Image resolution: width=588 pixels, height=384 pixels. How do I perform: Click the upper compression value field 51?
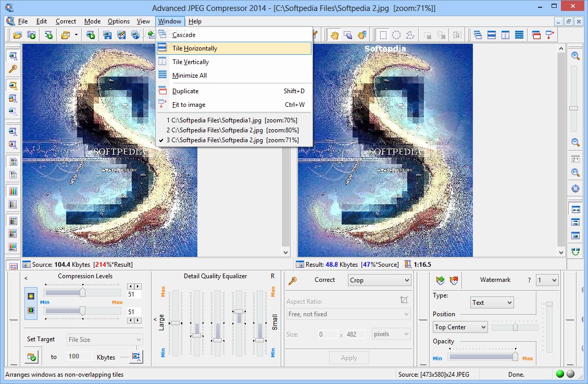134,294
